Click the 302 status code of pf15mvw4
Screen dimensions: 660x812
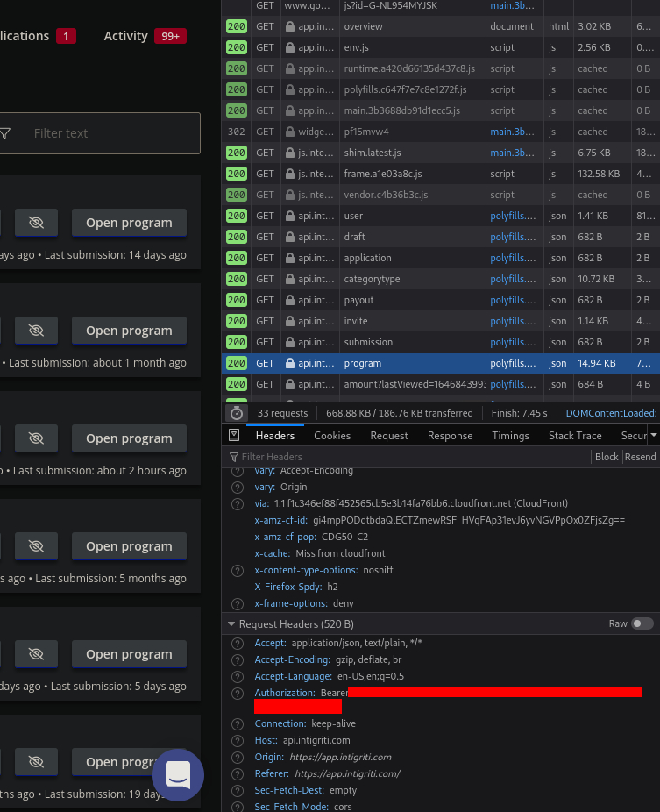(x=237, y=132)
